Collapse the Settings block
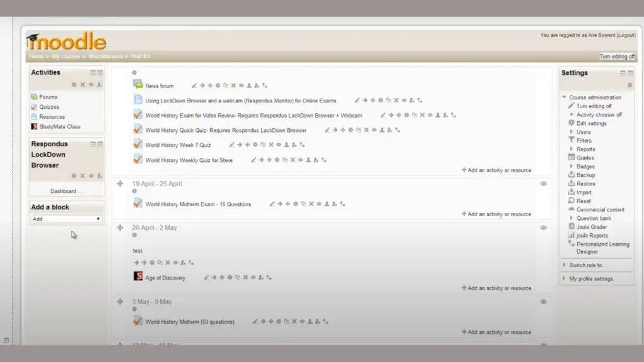 pyautogui.click(x=623, y=73)
